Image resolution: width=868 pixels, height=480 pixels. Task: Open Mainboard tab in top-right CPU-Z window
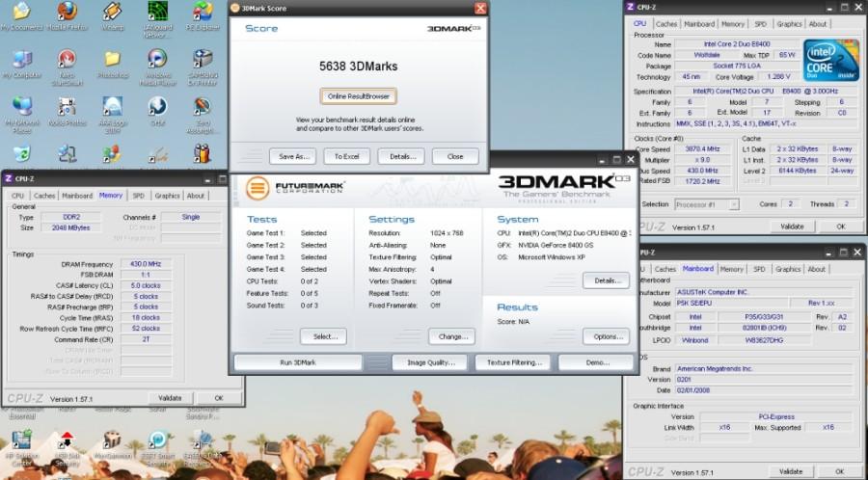[x=699, y=24]
